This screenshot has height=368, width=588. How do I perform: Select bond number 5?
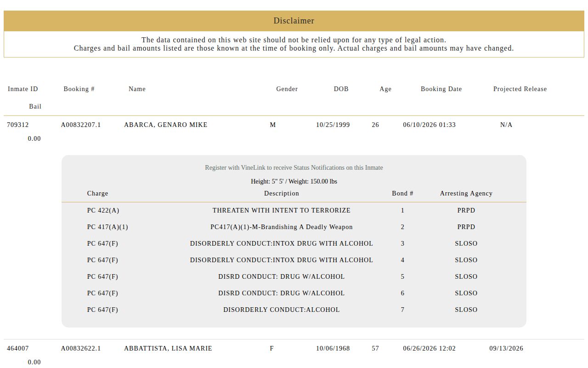pyautogui.click(x=402, y=276)
